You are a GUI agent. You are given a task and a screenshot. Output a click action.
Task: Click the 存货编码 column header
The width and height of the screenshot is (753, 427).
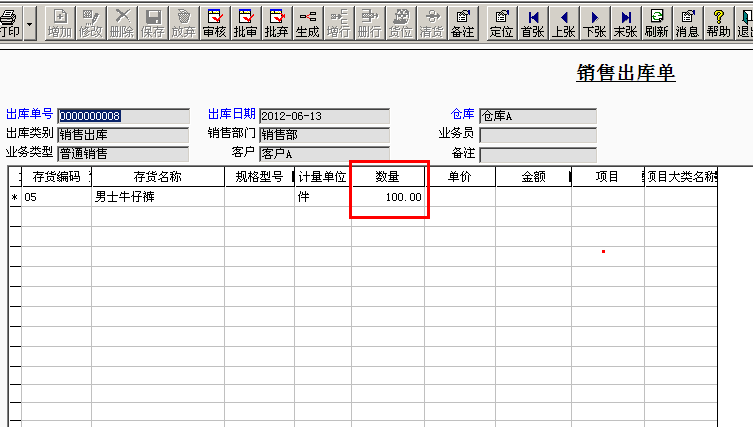[x=57, y=177]
